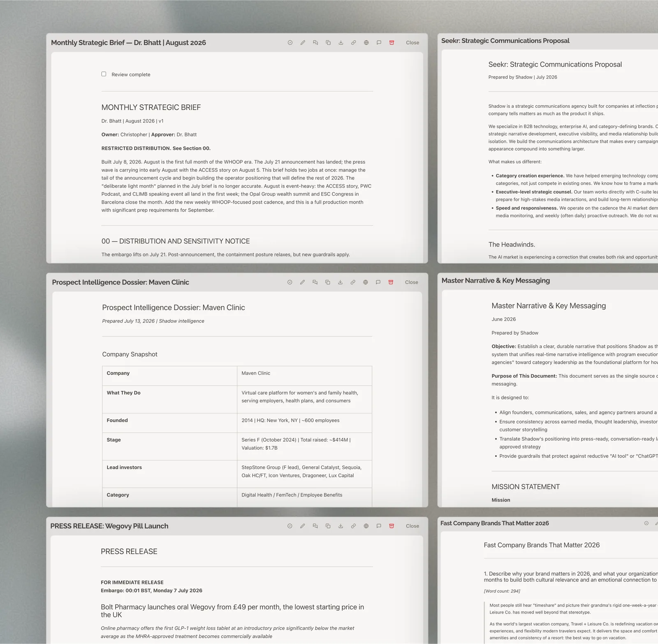
Task: Click red archive icon in Wegovy press release toolbar
Action: coord(392,526)
